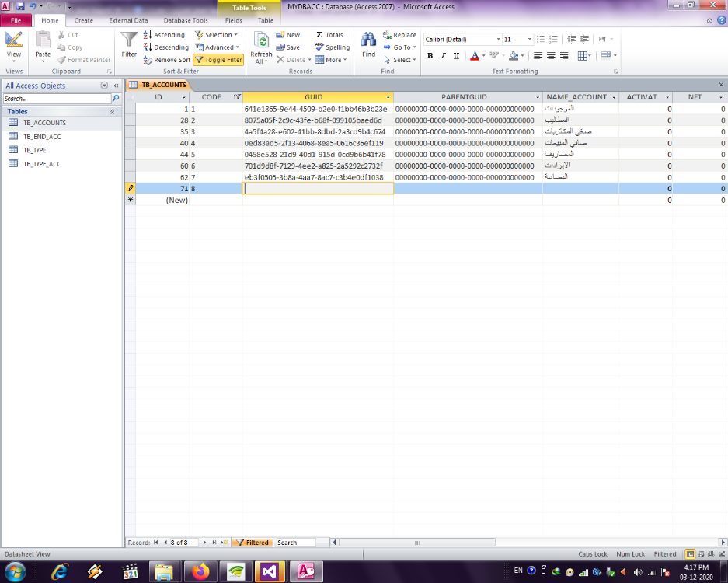Go to the previous record
This screenshot has height=583, width=728.
(x=165, y=542)
